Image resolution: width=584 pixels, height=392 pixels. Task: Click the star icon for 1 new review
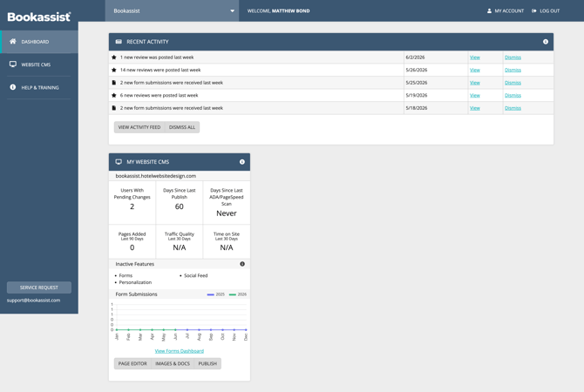(114, 57)
